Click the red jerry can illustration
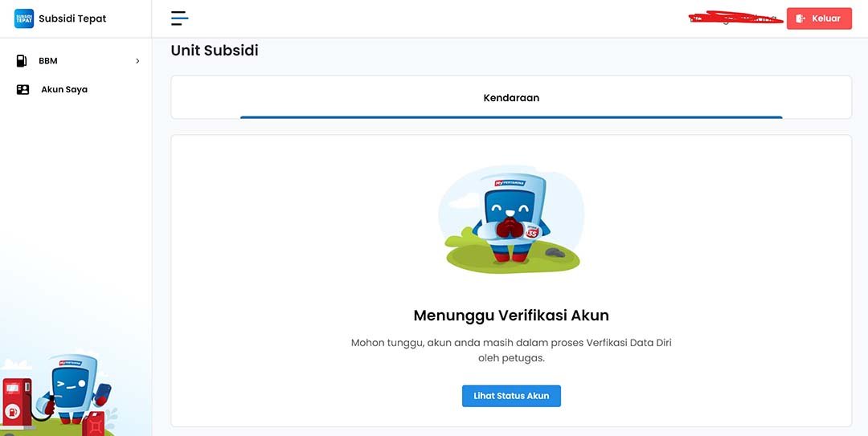 (x=94, y=424)
